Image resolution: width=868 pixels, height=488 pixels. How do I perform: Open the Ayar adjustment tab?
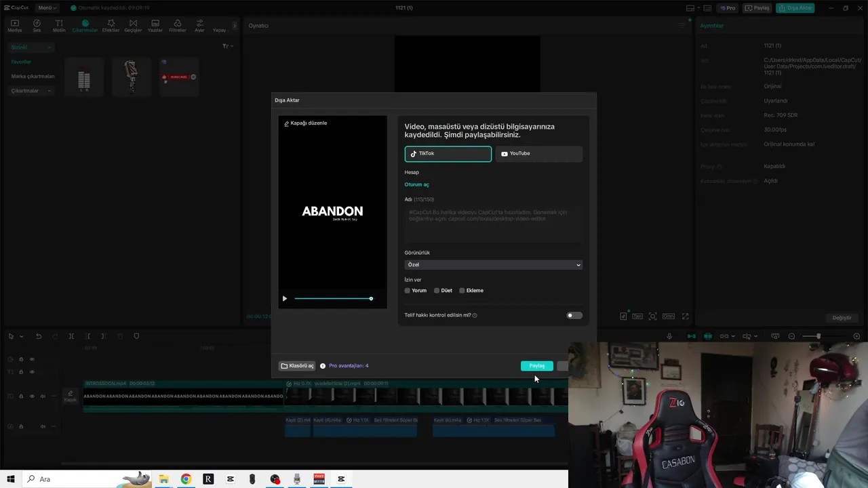click(199, 26)
